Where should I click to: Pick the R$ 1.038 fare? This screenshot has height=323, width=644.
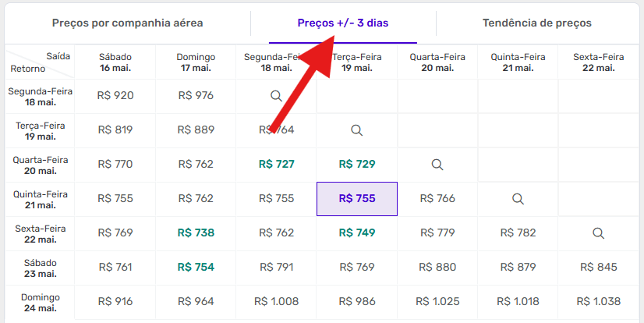599,301
